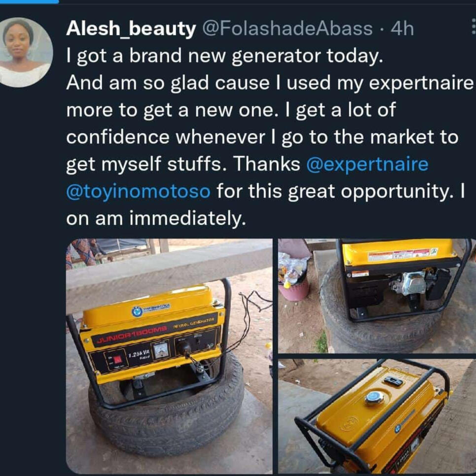Image resolution: width=476 pixels, height=476 pixels.
Task: Click the voltmeter gauge on the generator panel
Action: (x=160, y=350)
